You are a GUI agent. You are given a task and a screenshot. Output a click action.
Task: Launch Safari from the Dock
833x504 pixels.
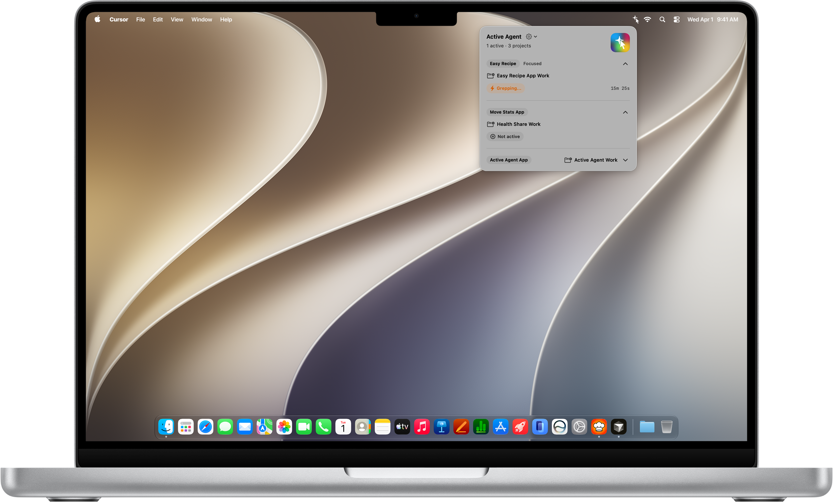206,427
